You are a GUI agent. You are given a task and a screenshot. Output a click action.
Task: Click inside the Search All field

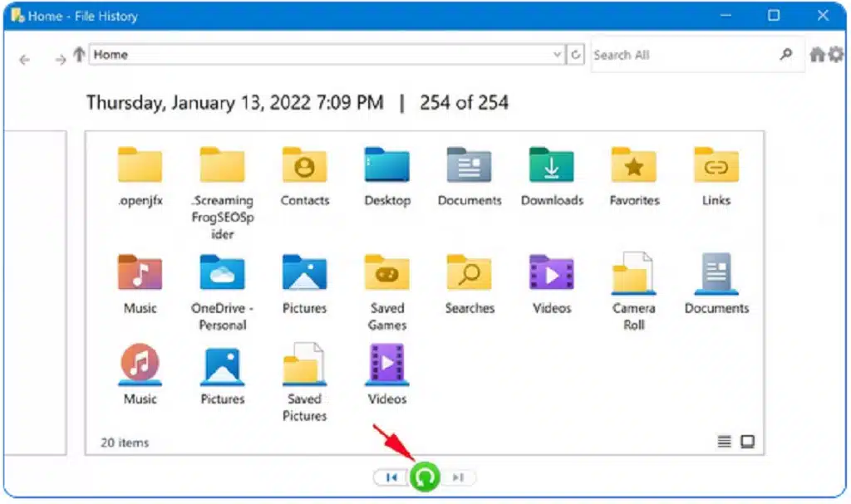(x=681, y=54)
